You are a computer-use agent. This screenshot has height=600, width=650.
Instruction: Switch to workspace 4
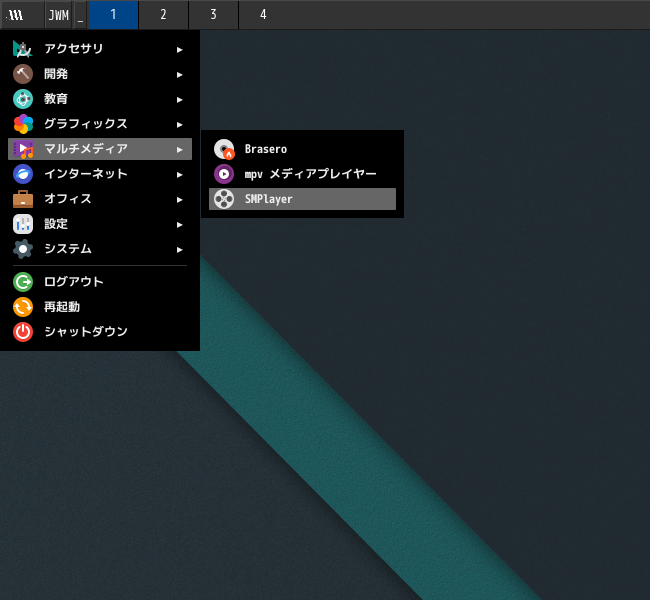tap(263, 15)
